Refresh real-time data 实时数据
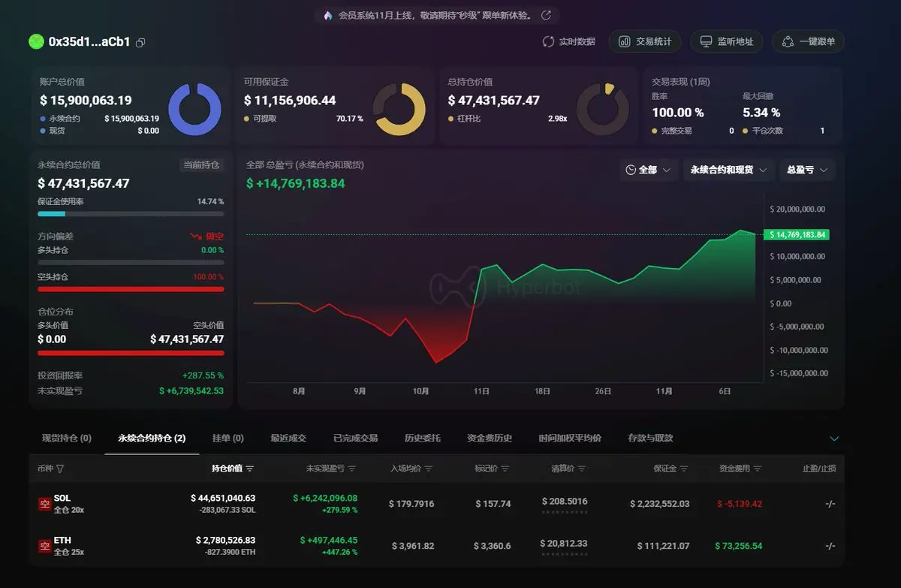Image resolution: width=901 pixels, height=588 pixels. coord(568,42)
